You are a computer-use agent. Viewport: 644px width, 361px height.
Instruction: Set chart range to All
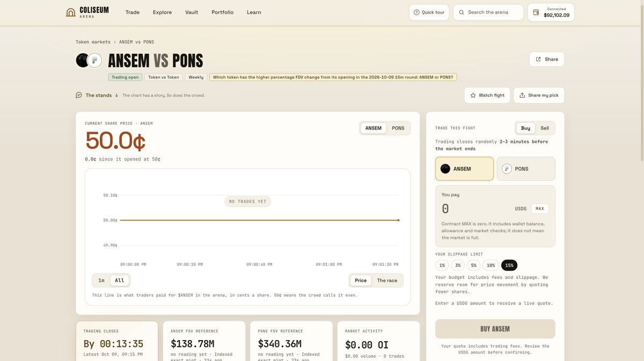click(120, 280)
